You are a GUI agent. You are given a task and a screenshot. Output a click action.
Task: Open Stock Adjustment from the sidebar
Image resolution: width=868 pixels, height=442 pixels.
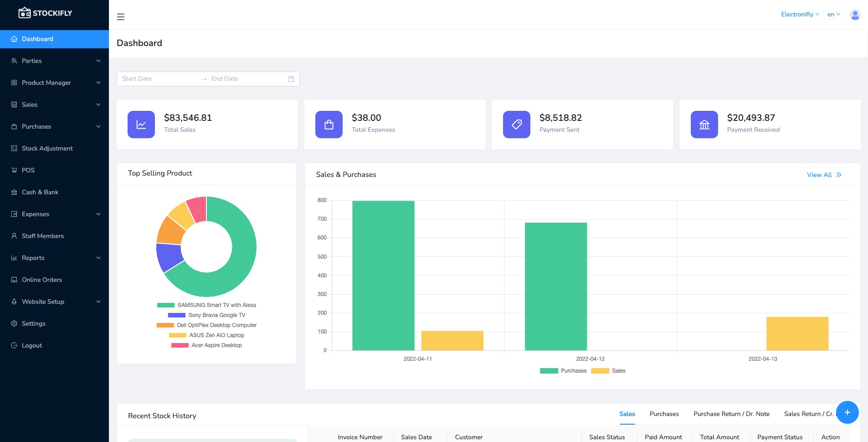(x=47, y=148)
